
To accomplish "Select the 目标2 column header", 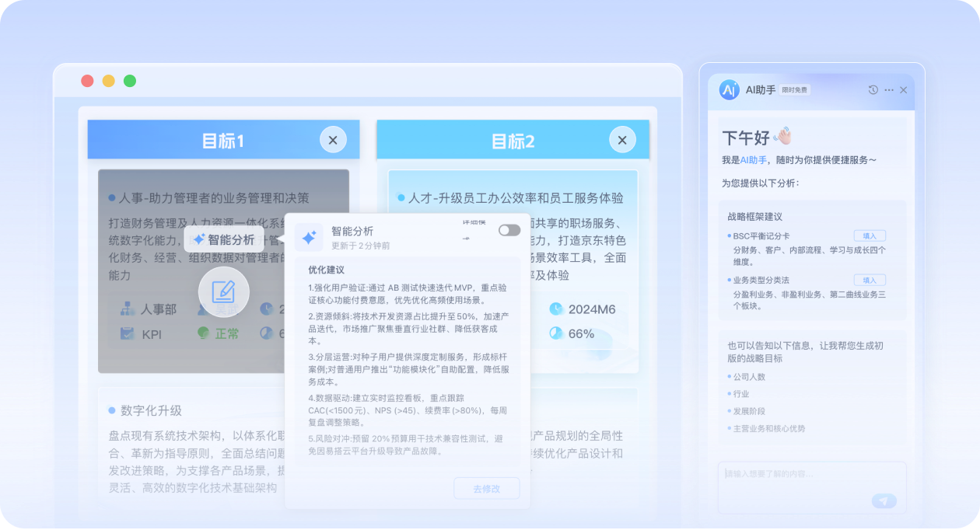I will point(513,141).
